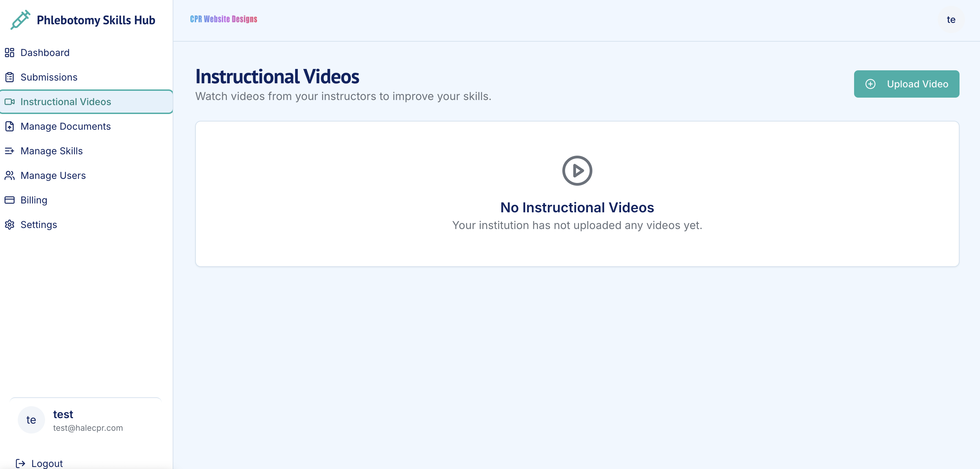Navigate to the Billing section
Image resolution: width=980 pixels, height=469 pixels.
[x=33, y=200]
